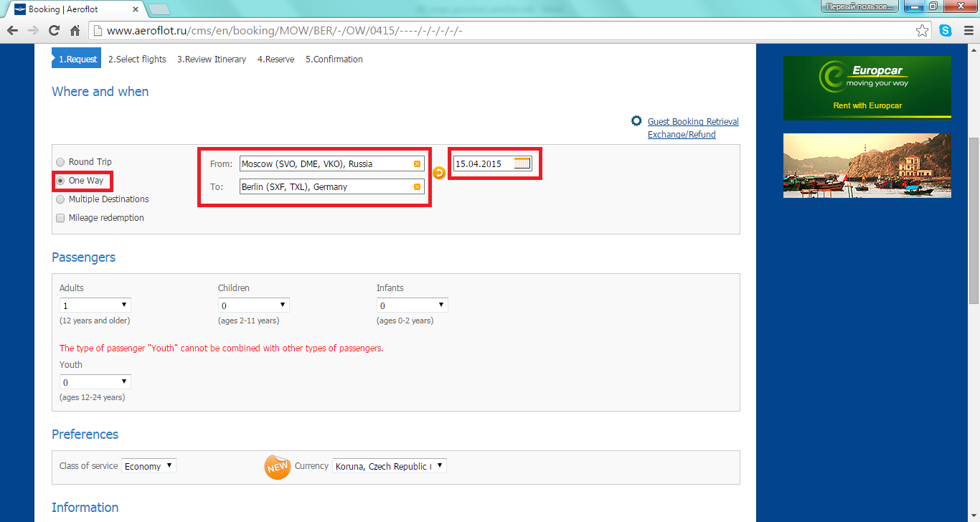Select the Multiple Destinations radio button
The image size is (980, 522).
pos(60,199)
